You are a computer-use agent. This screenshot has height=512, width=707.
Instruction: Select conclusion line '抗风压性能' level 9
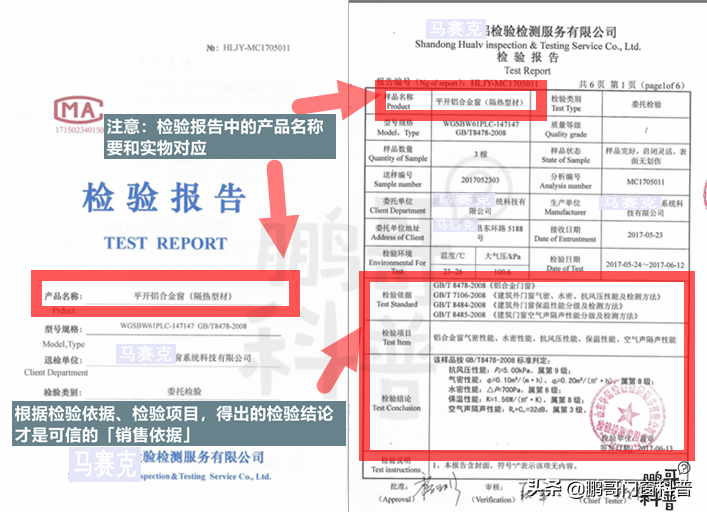coord(510,370)
